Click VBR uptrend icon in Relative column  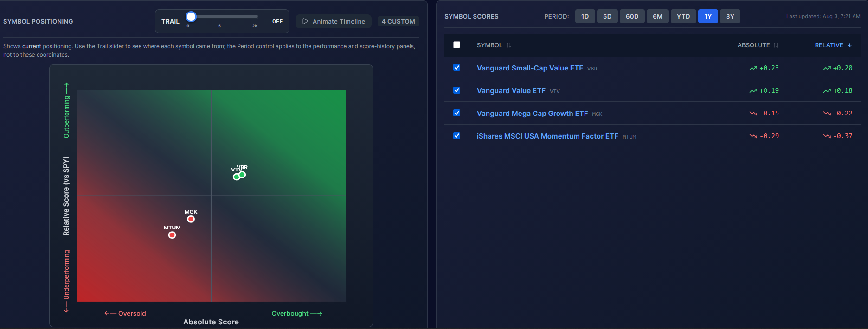827,68
